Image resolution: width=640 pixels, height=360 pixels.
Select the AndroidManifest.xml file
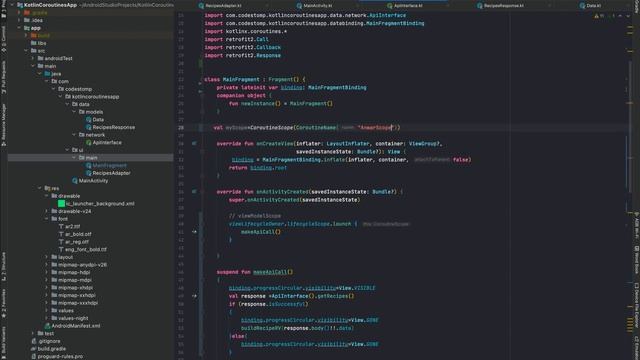pyautogui.click(x=72, y=326)
